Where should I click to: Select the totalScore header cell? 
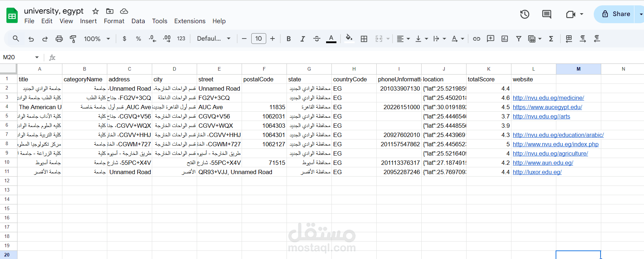(x=489, y=79)
